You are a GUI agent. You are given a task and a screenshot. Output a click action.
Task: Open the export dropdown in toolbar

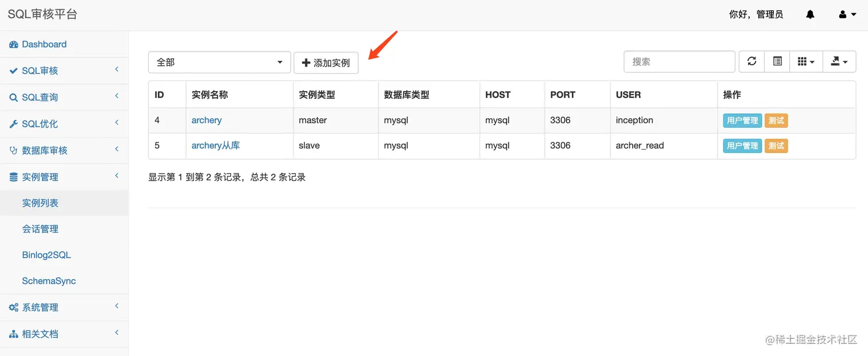[839, 61]
